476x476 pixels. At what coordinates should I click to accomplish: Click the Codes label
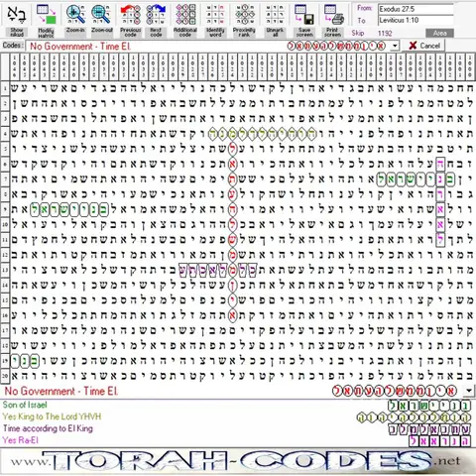[x=13, y=46]
